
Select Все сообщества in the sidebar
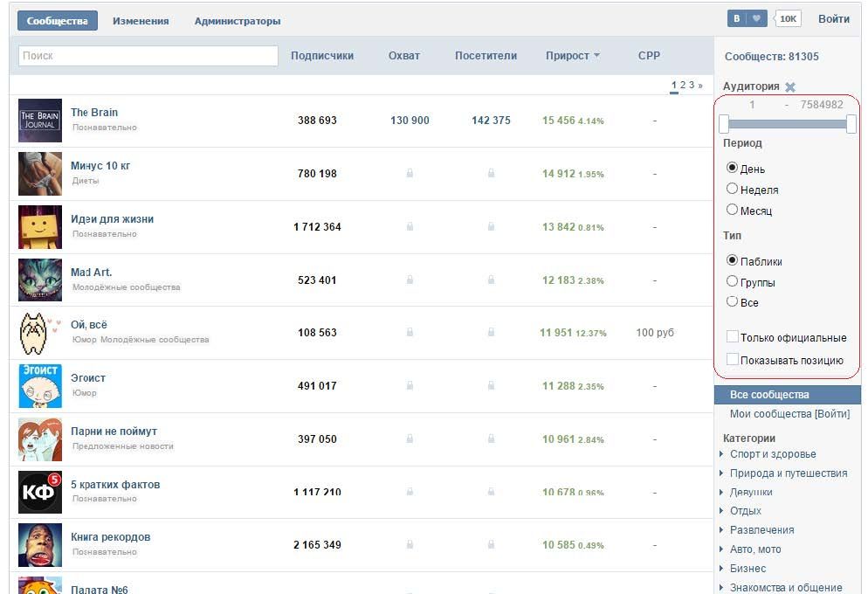(788, 395)
